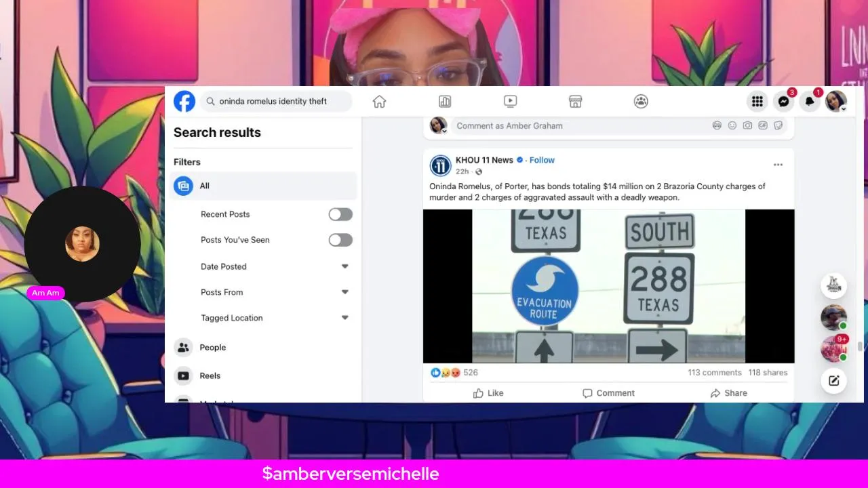Select the All filter

click(264, 186)
